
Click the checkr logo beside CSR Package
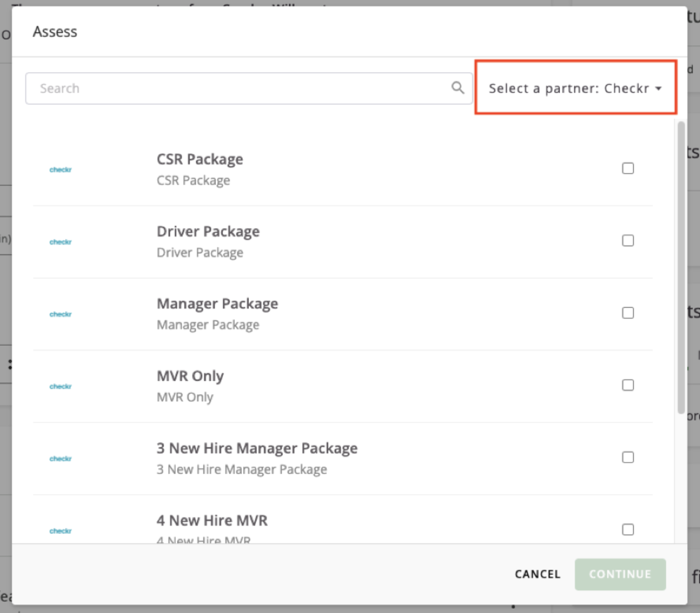(x=60, y=169)
